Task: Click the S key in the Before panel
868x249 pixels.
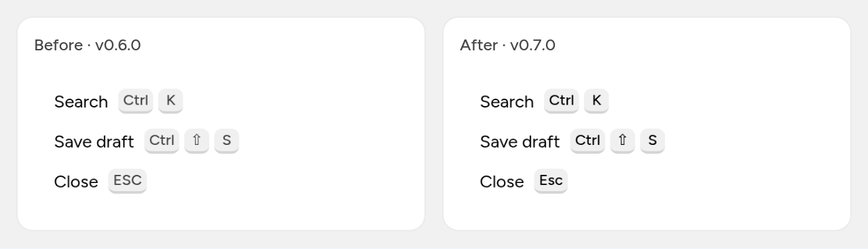Action: pos(226,141)
